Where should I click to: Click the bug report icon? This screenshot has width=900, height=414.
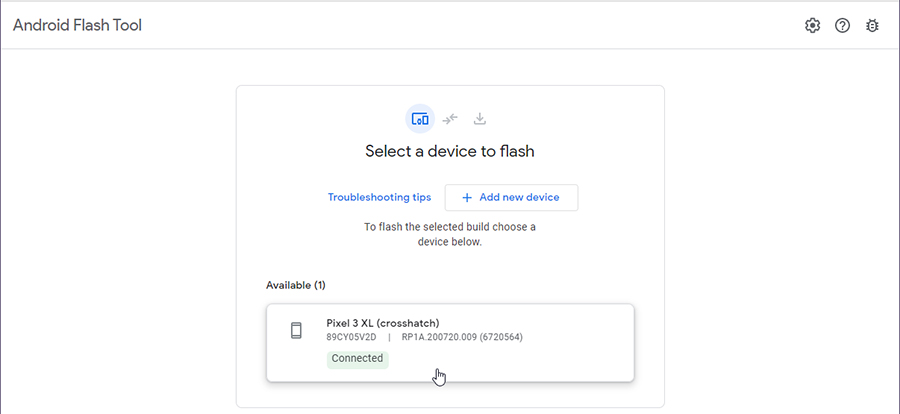click(x=872, y=26)
